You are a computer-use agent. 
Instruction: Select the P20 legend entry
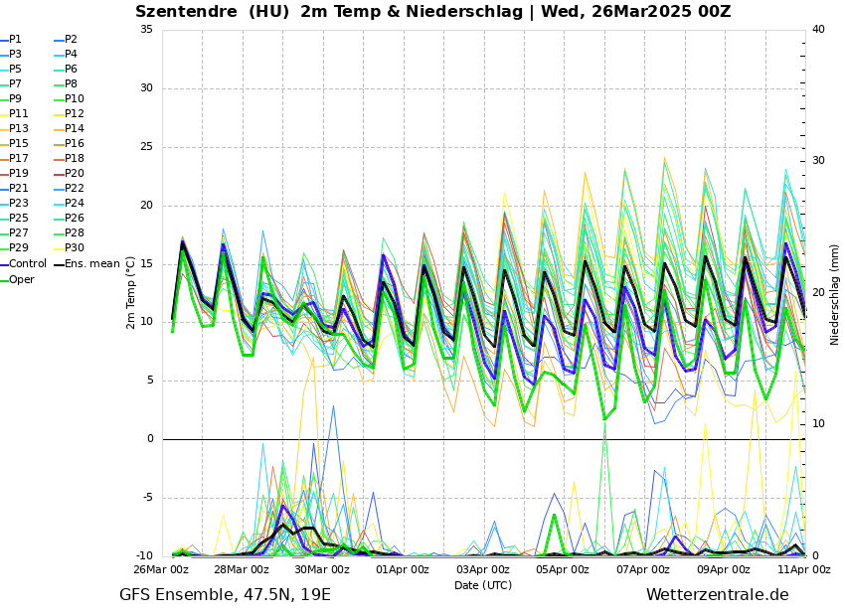[x=75, y=174]
